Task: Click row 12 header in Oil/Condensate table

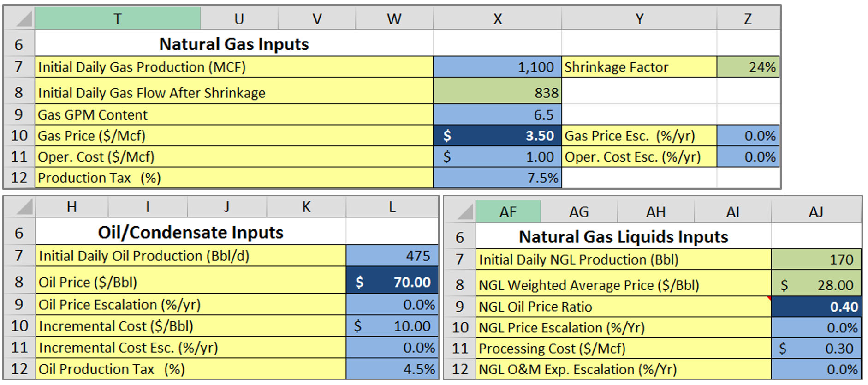Action: tap(19, 369)
